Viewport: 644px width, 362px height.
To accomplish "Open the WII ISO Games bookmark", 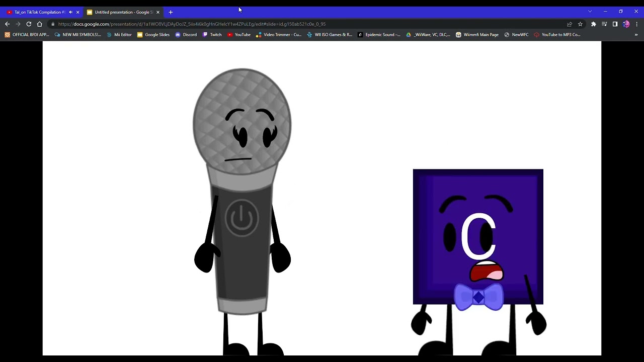I will 330,35.
